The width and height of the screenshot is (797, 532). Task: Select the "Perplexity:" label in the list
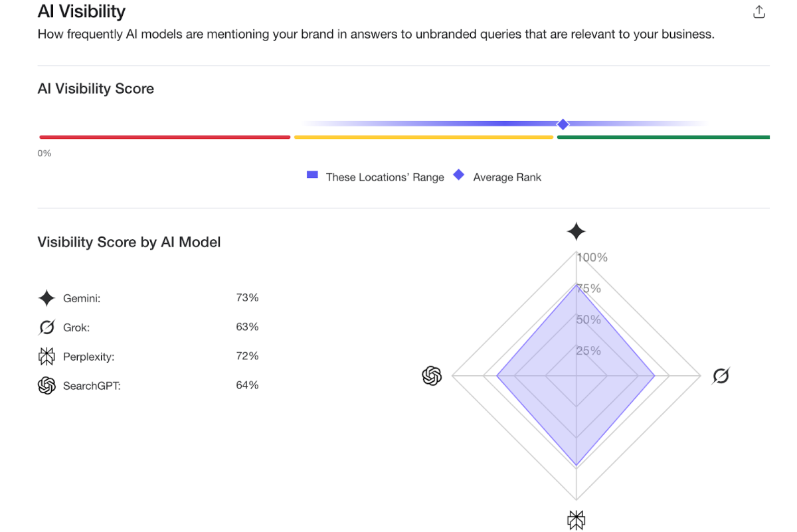pos(88,357)
